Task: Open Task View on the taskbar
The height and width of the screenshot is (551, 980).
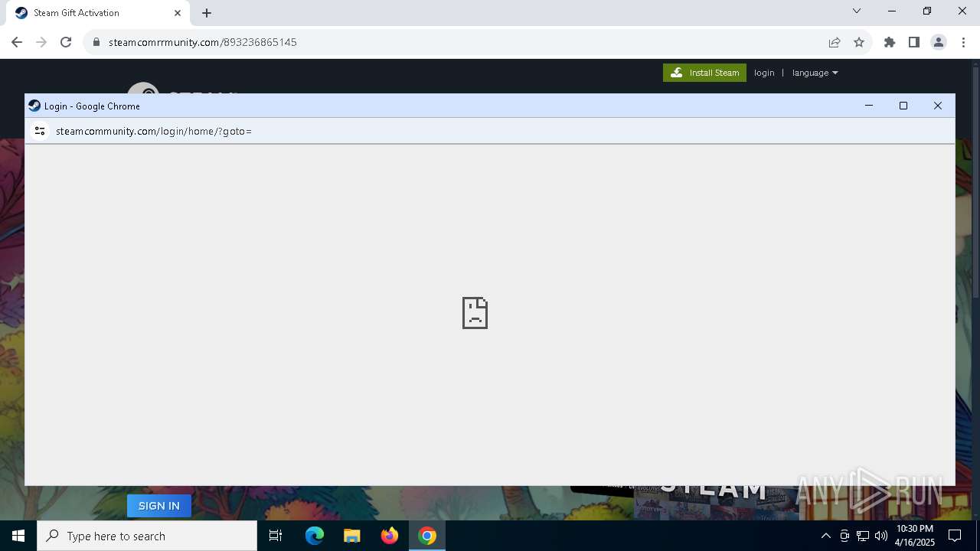Action: tap(276, 536)
